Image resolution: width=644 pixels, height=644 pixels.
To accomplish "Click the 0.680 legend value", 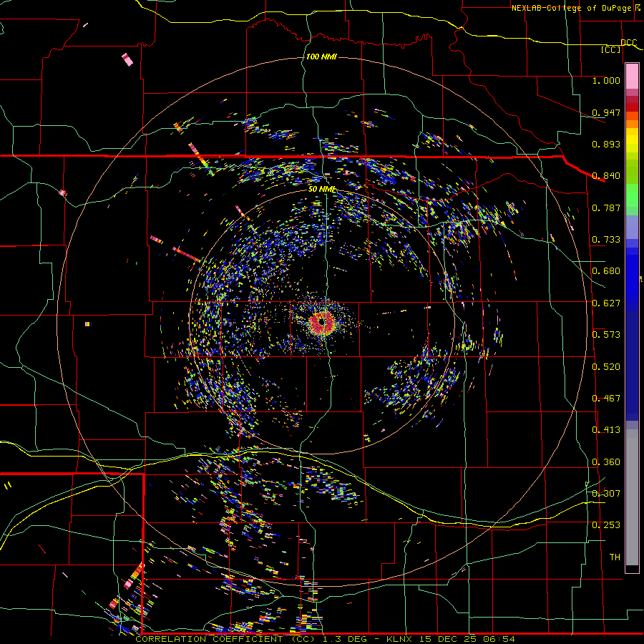I will pos(606,270).
